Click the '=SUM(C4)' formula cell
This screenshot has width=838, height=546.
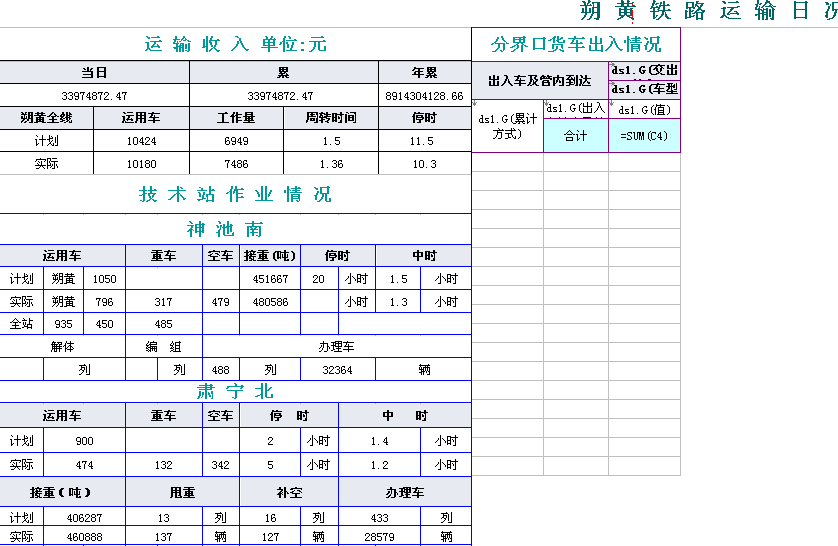pos(645,136)
